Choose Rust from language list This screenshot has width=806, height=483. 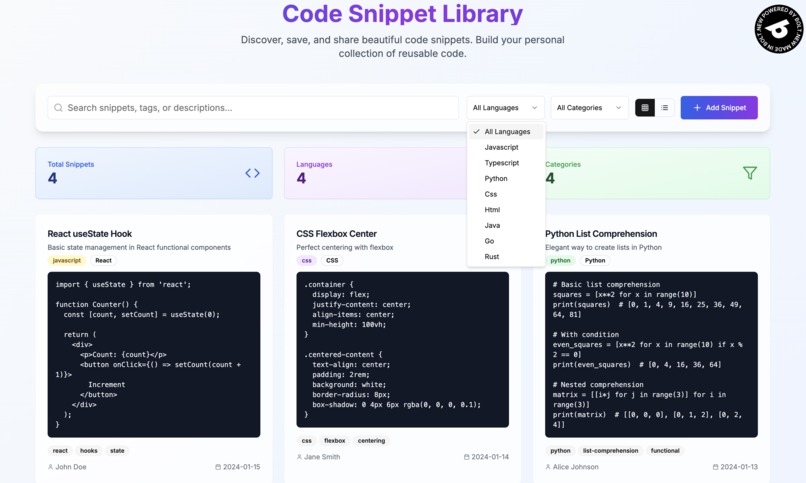(506, 256)
